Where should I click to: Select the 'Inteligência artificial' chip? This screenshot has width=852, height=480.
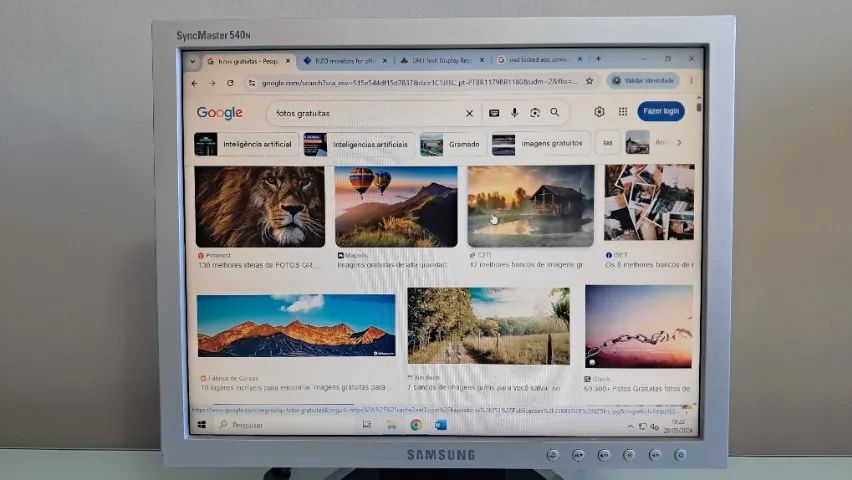pyautogui.click(x=246, y=145)
